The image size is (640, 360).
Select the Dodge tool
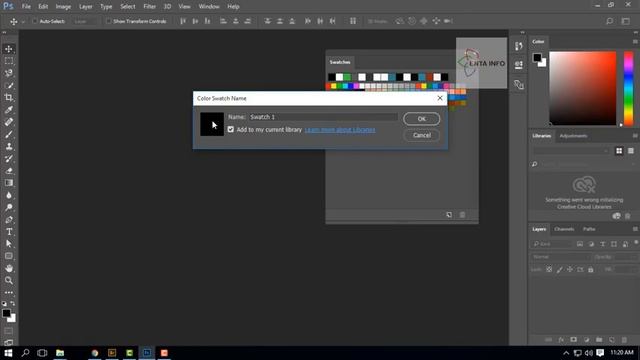pos(9,207)
